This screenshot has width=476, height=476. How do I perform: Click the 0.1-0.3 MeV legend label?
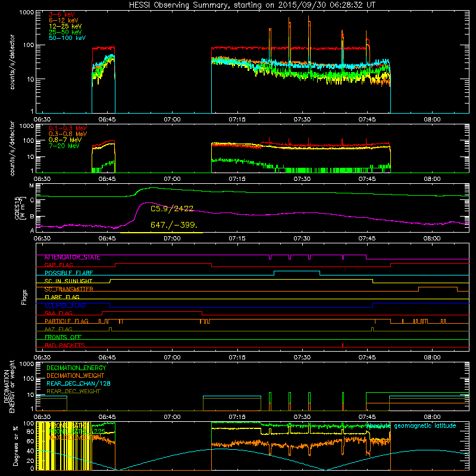[68, 128]
